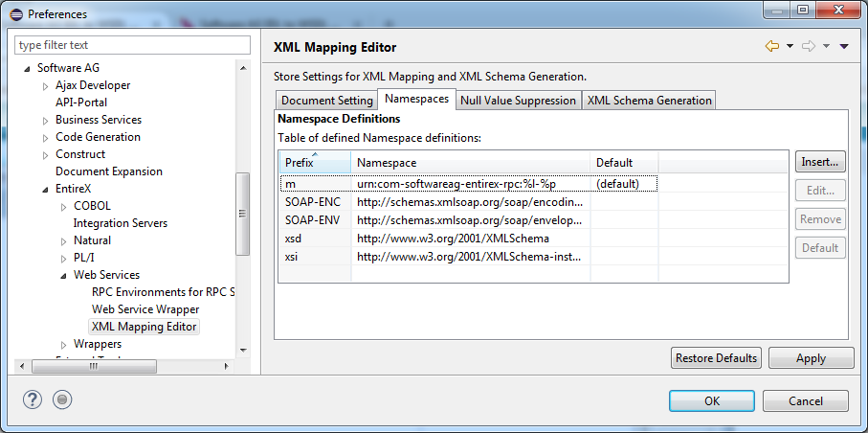The height and width of the screenshot is (433, 868).
Task: Click the tree vertical scrollbar thumb
Action: tap(242, 213)
